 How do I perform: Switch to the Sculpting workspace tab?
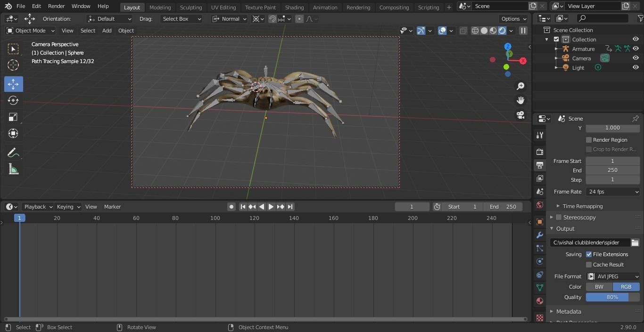[x=190, y=7]
